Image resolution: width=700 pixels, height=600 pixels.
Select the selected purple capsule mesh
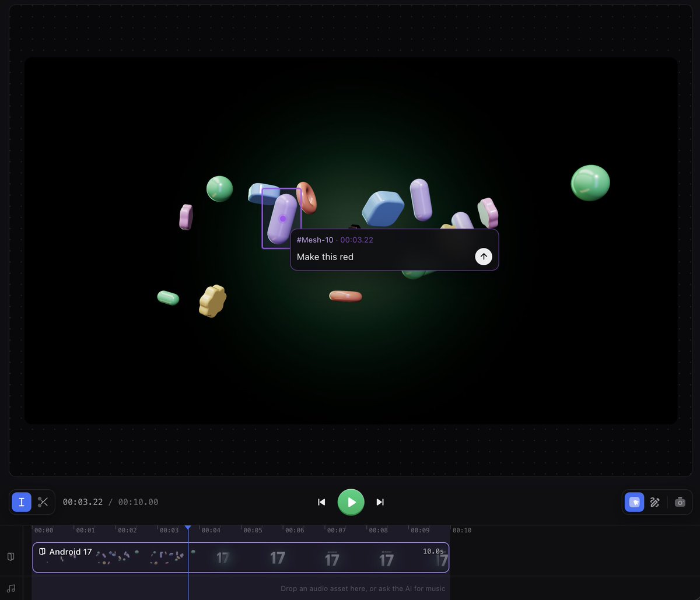click(x=282, y=219)
